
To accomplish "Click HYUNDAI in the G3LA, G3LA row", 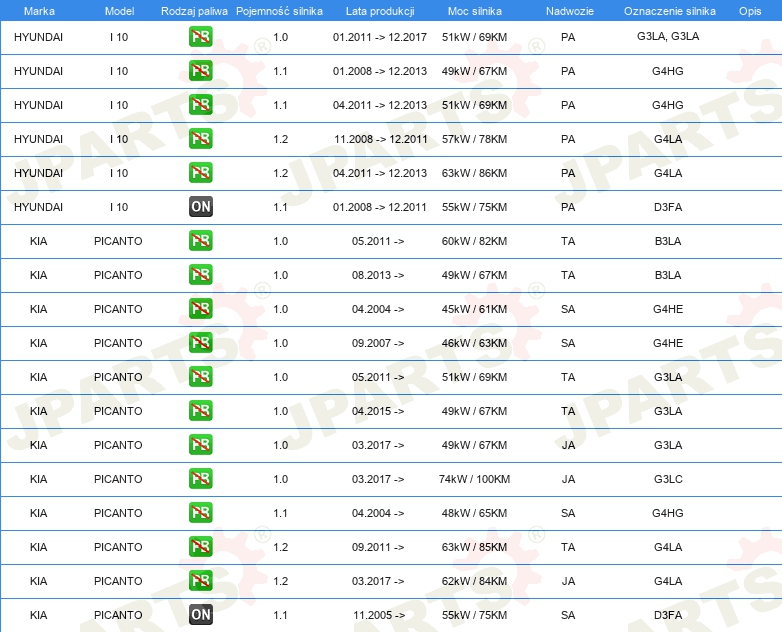I will pos(38,37).
